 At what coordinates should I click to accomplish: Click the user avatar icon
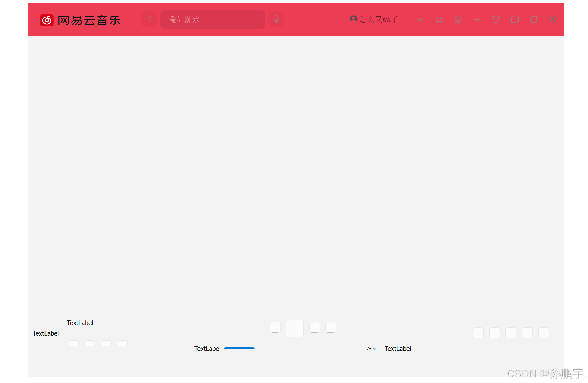(x=353, y=19)
